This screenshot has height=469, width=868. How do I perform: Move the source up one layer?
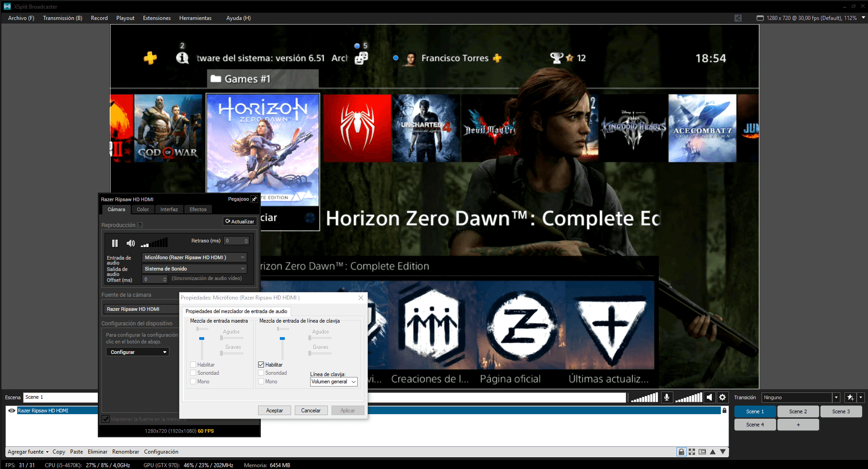coord(713,452)
